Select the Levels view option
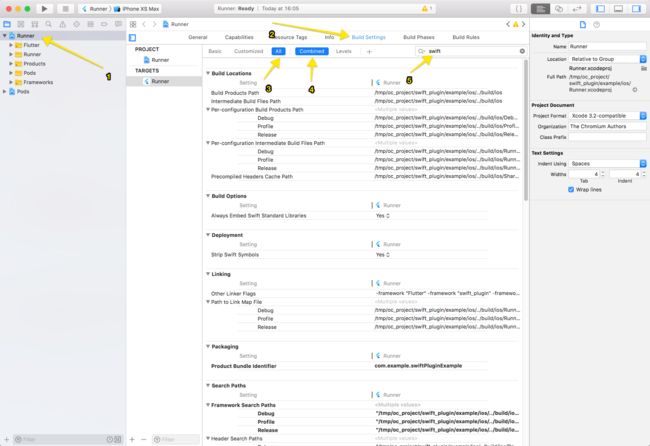650x446 pixels. click(x=344, y=51)
